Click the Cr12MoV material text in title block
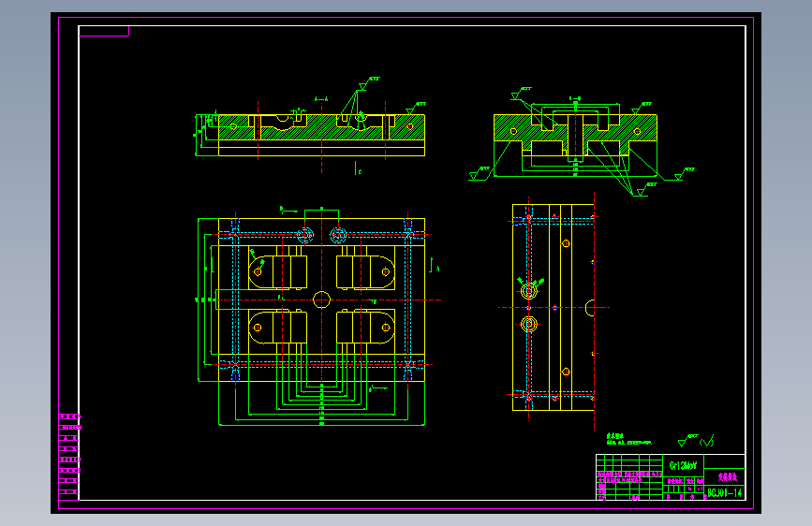Screen dimensions: 812x526 coord(683,465)
